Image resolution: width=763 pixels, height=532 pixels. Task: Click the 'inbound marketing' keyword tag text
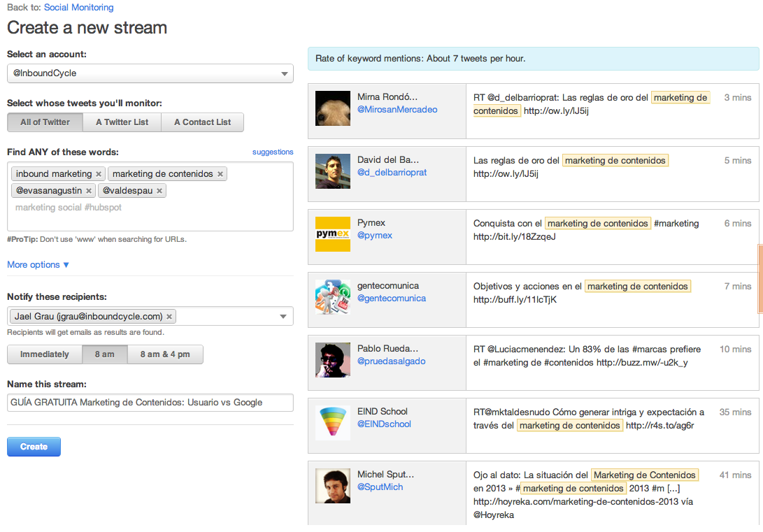(x=54, y=174)
